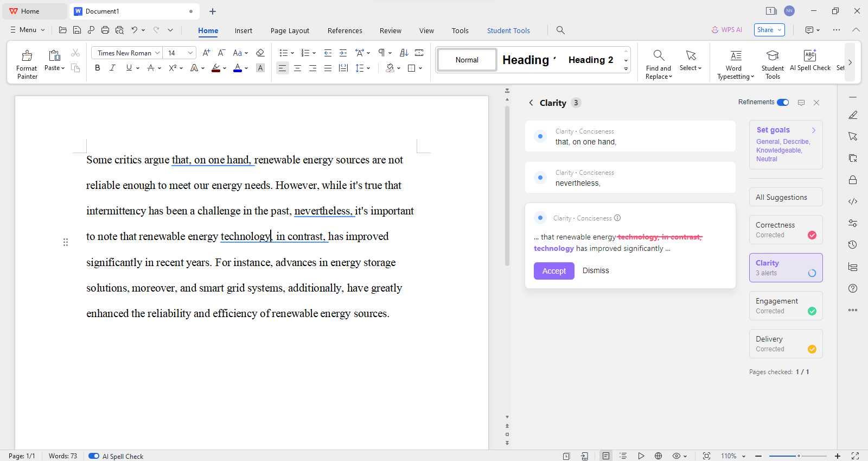Click the AI Spell Check ribbon icon
The width and height of the screenshot is (868, 461).
point(809,55)
